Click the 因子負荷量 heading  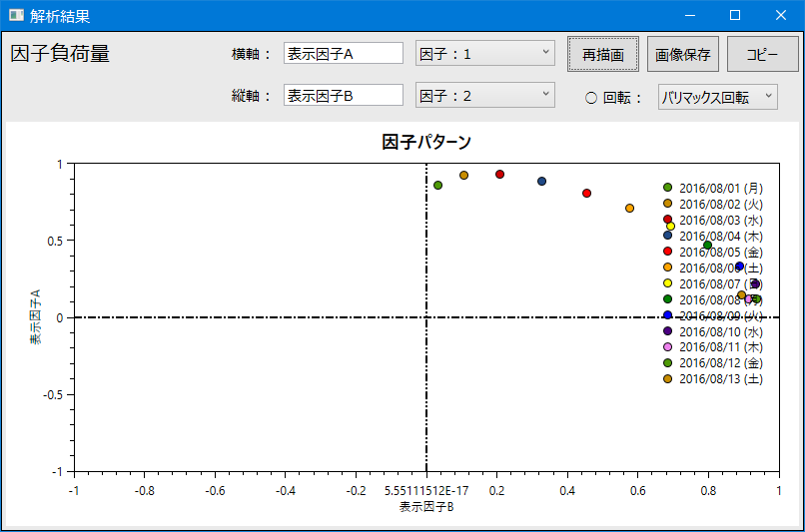click(60, 53)
